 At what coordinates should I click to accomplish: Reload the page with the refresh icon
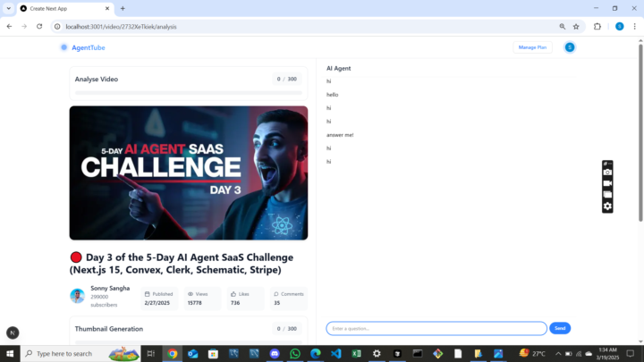(39, 26)
